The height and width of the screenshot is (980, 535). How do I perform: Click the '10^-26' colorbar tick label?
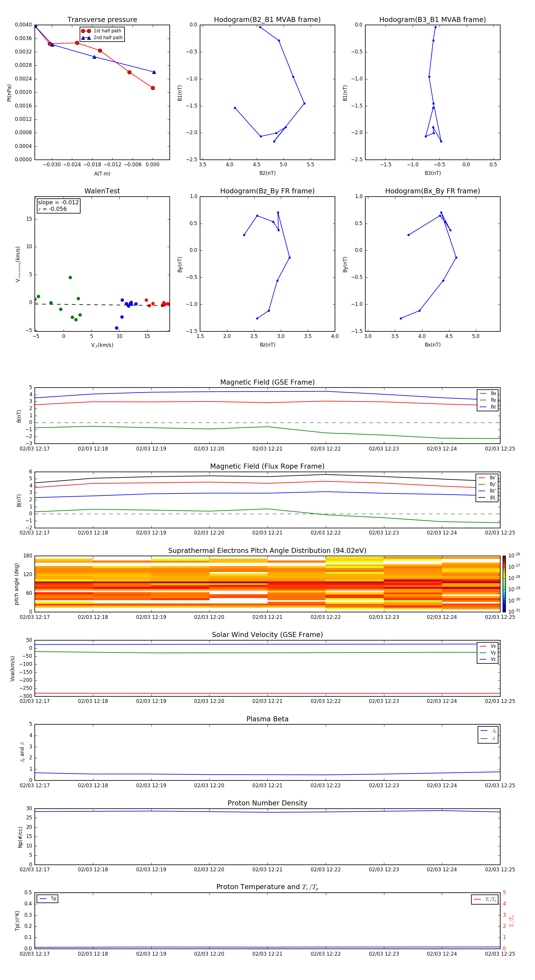(x=514, y=555)
